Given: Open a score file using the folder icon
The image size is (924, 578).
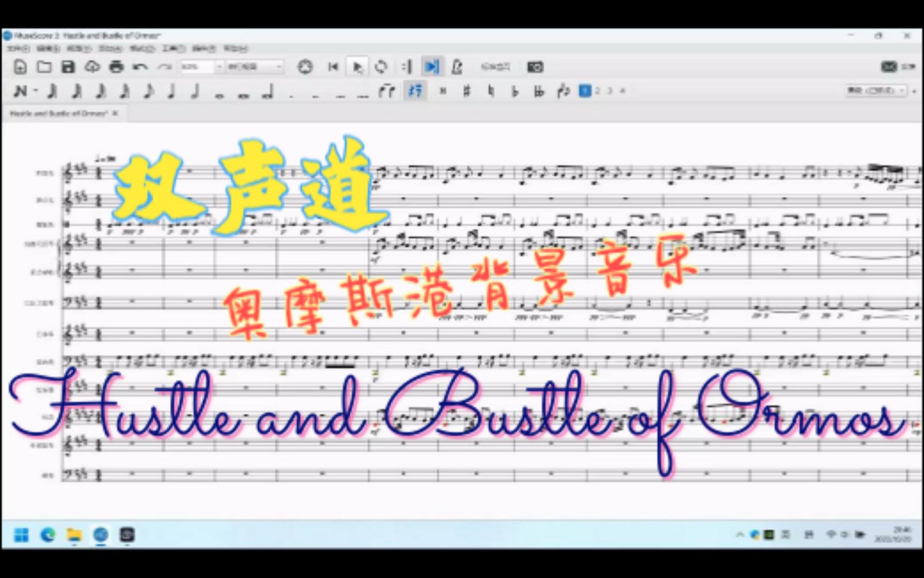Looking at the screenshot, I should 44,67.
